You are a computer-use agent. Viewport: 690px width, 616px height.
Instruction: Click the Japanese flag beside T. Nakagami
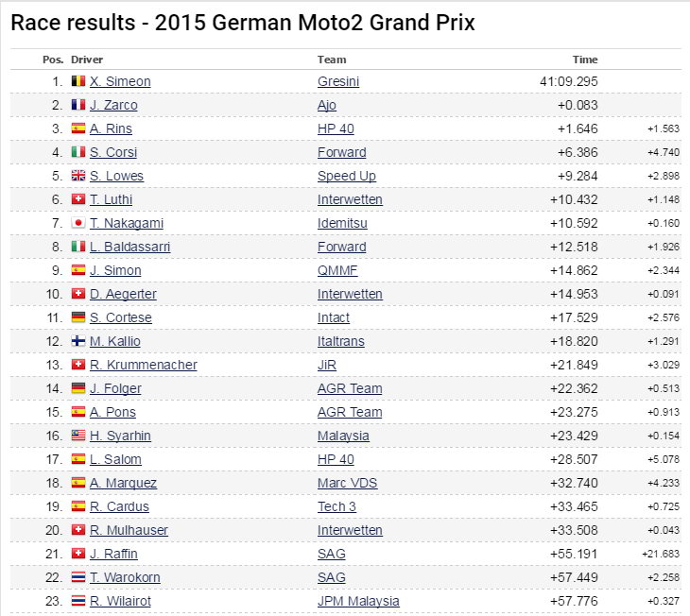click(x=78, y=224)
